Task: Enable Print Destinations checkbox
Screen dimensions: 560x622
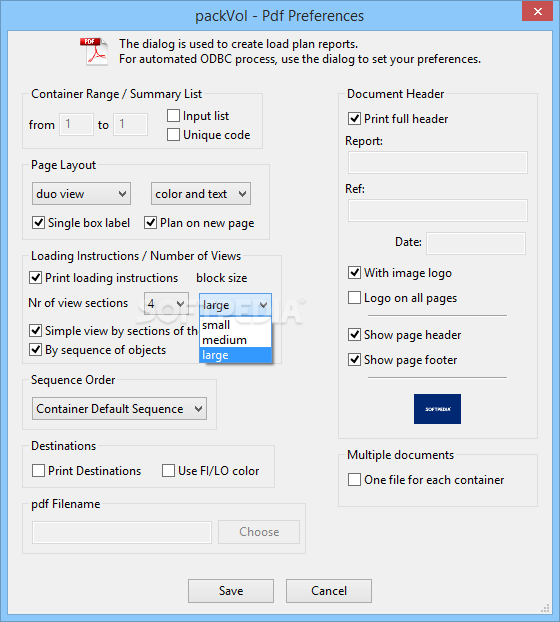Action: coord(38,470)
